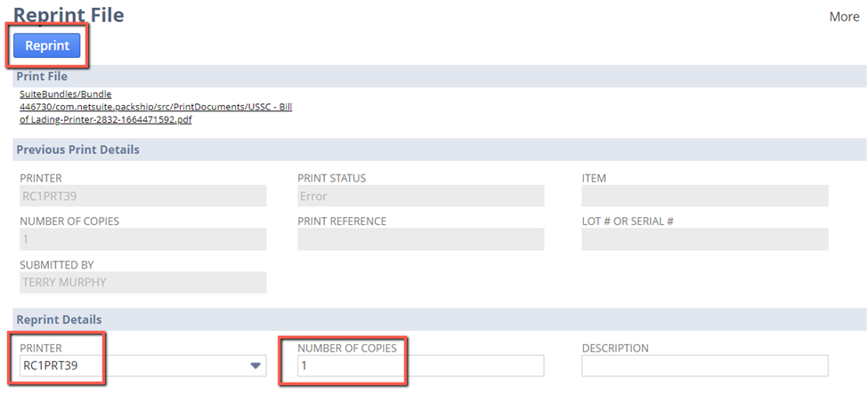Expand the Reprint Details printer dropdown arrow

[x=256, y=366]
